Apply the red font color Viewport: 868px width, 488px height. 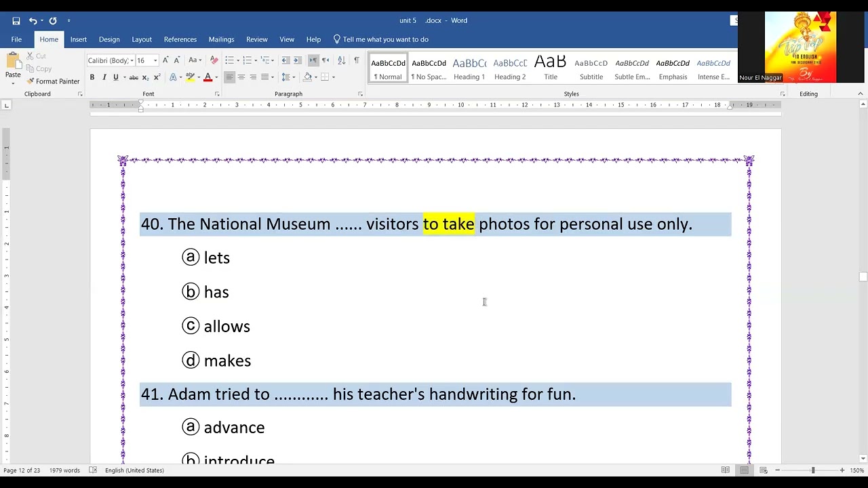click(x=208, y=77)
